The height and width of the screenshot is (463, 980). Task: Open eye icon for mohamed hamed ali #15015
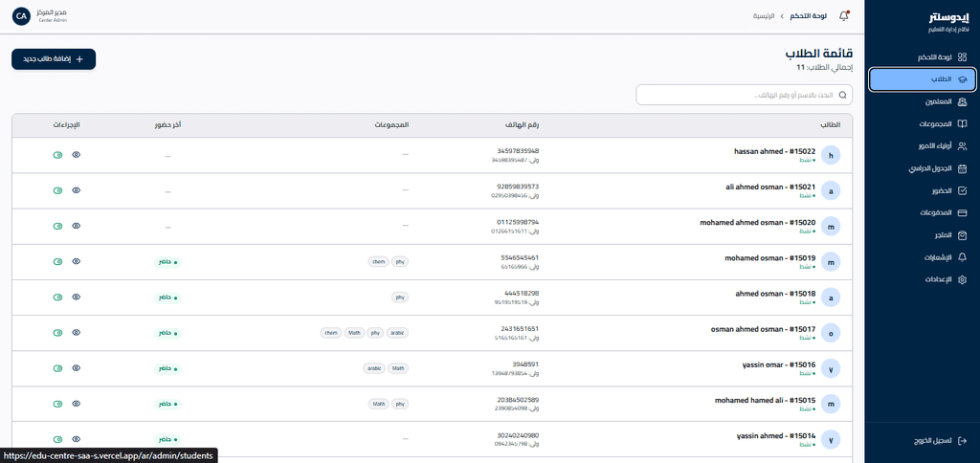pos(77,405)
